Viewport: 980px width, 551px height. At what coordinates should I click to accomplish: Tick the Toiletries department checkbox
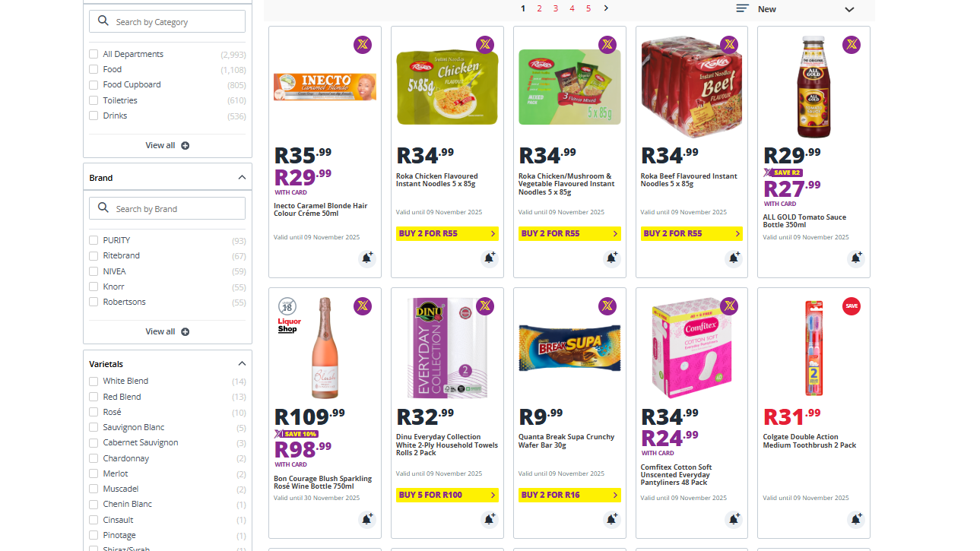(94, 100)
